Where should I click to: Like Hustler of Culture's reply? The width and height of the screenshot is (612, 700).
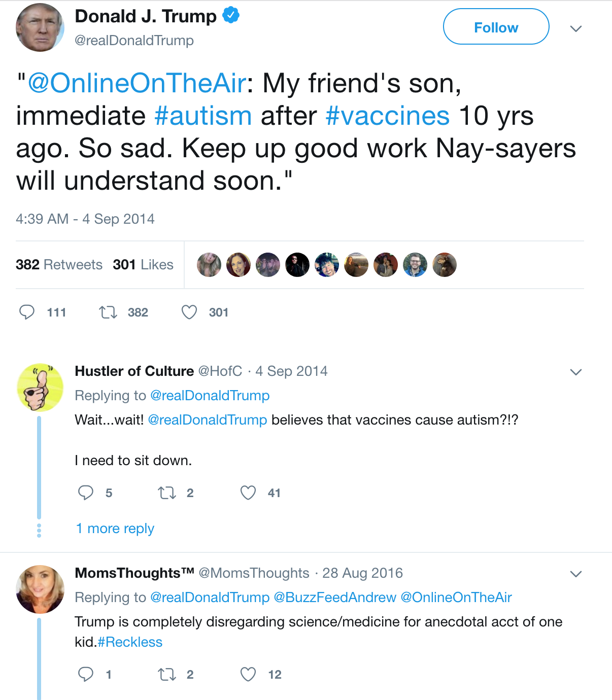pyautogui.click(x=248, y=493)
